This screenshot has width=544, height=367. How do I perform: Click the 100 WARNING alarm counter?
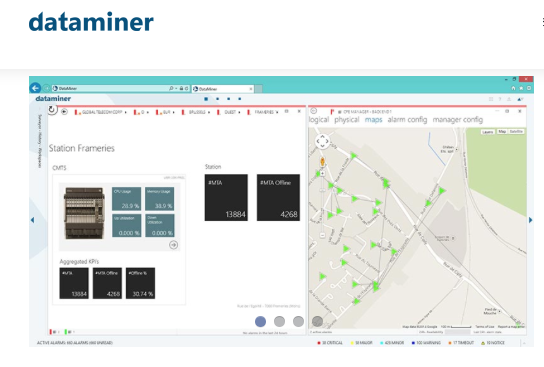click(426, 343)
